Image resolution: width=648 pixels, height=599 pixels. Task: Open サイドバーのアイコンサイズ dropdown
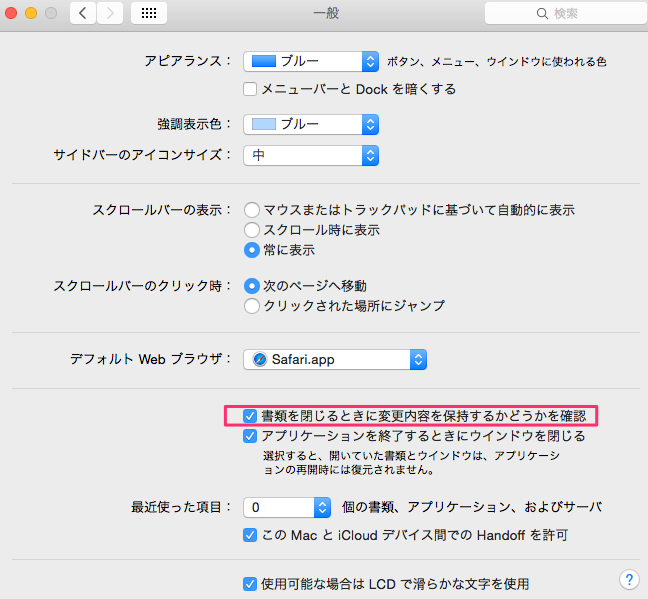(311, 155)
